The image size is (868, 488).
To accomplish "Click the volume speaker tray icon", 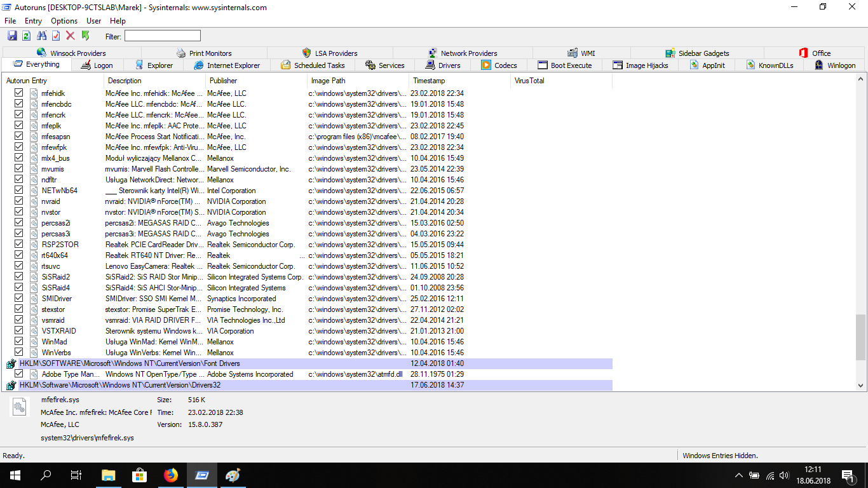I will [x=785, y=475].
